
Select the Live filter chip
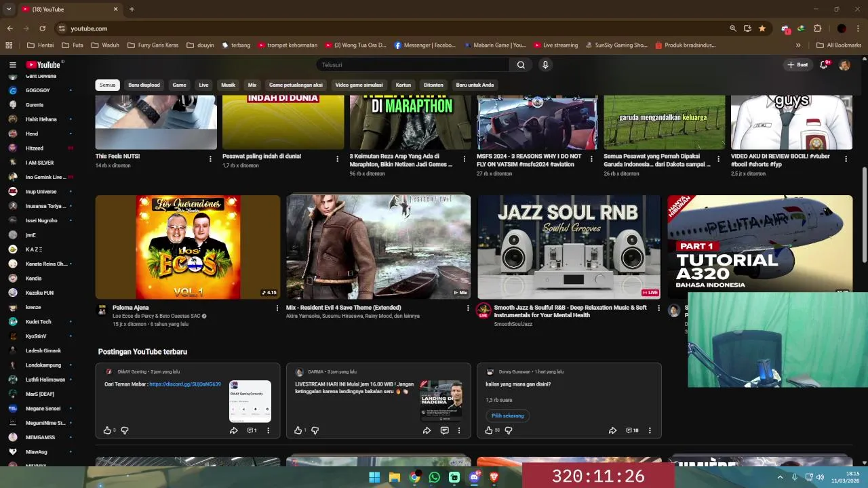pyautogui.click(x=203, y=85)
